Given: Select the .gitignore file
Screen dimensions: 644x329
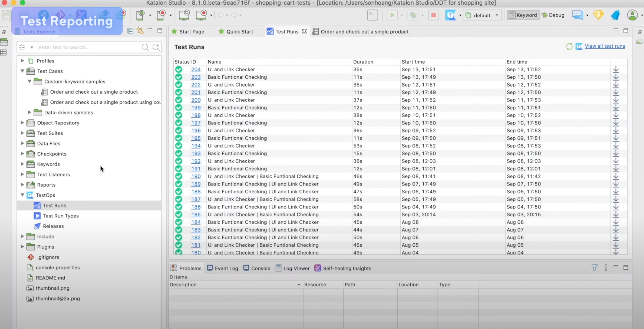Looking at the screenshot, I should coord(48,257).
